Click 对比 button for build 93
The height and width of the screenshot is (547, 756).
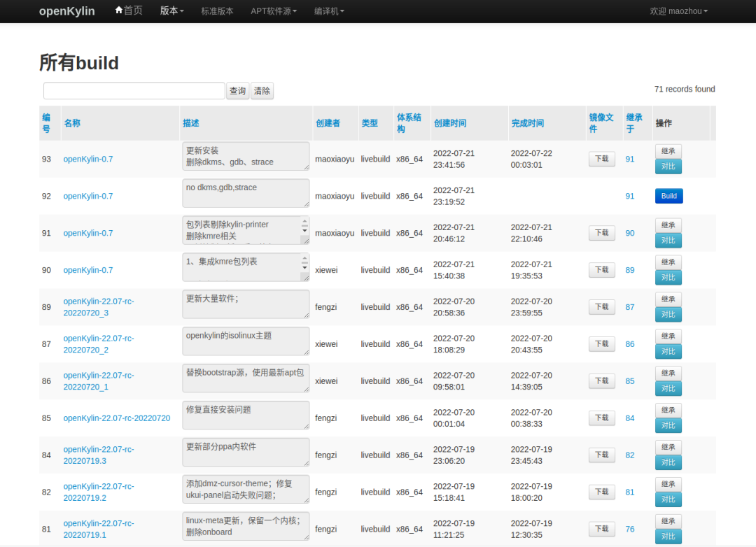[x=668, y=166]
